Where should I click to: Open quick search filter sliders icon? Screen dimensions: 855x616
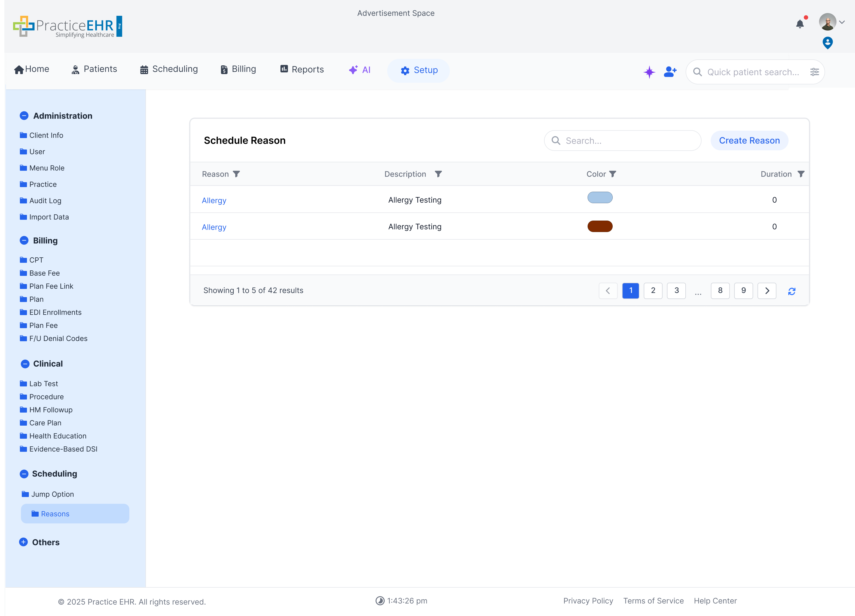tap(814, 72)
